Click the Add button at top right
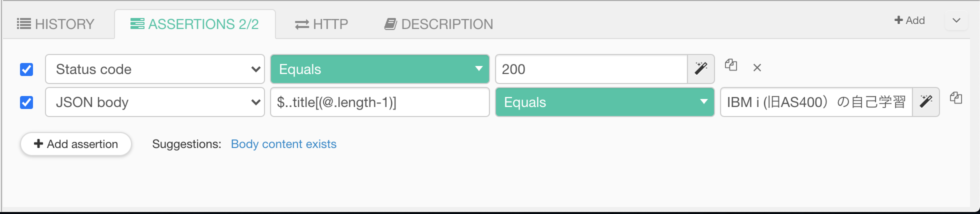The height and width of the screenshot is (214, 980). coord(909,20)
